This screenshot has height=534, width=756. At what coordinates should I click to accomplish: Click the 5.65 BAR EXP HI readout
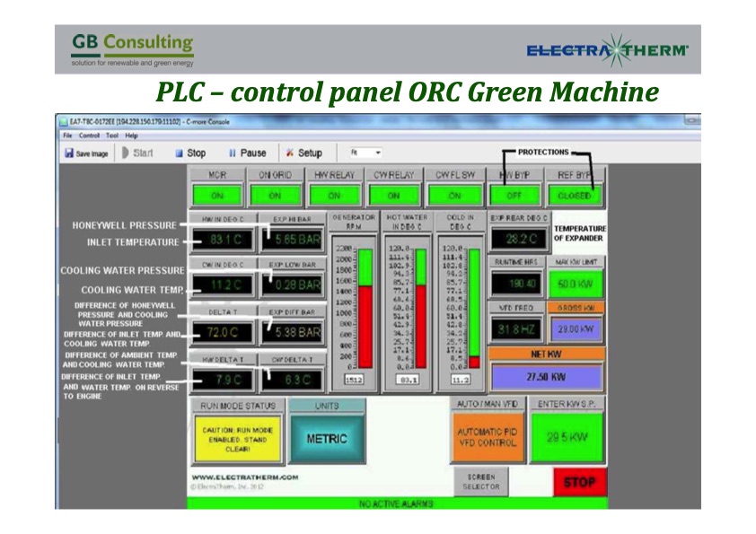pyautogui.click(x=292, y=239)
